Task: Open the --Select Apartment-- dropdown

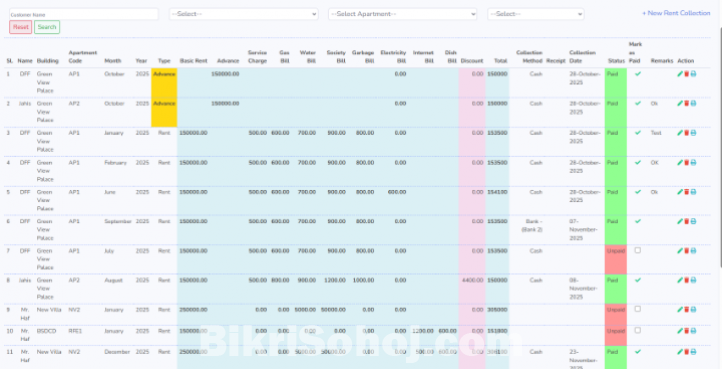Action: 402,14
